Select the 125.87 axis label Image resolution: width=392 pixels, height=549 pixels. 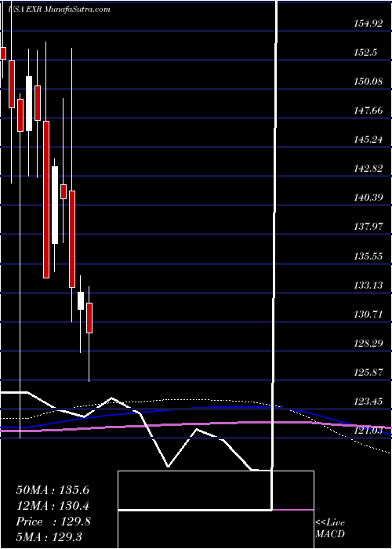(x=368, y=373)
